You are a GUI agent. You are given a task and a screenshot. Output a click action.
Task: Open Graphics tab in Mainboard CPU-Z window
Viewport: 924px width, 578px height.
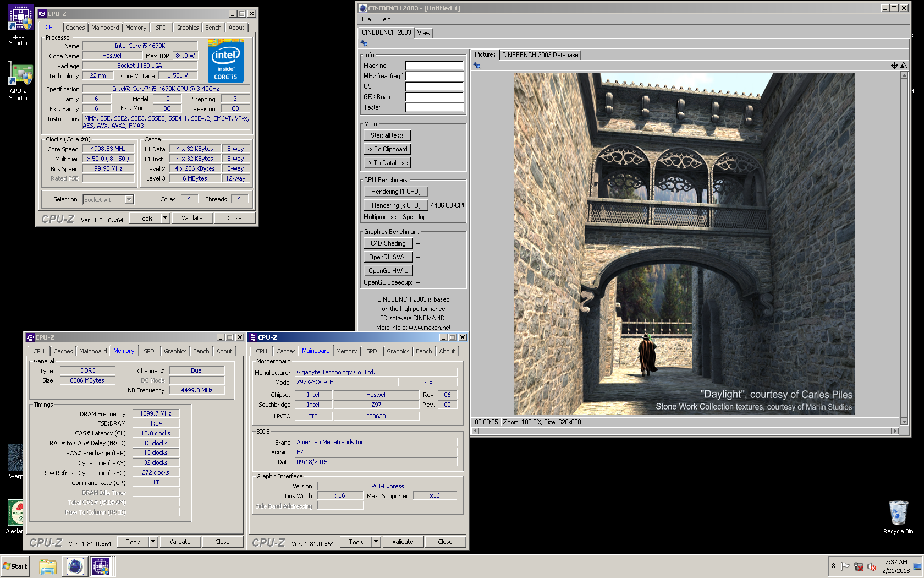[398, 351]
